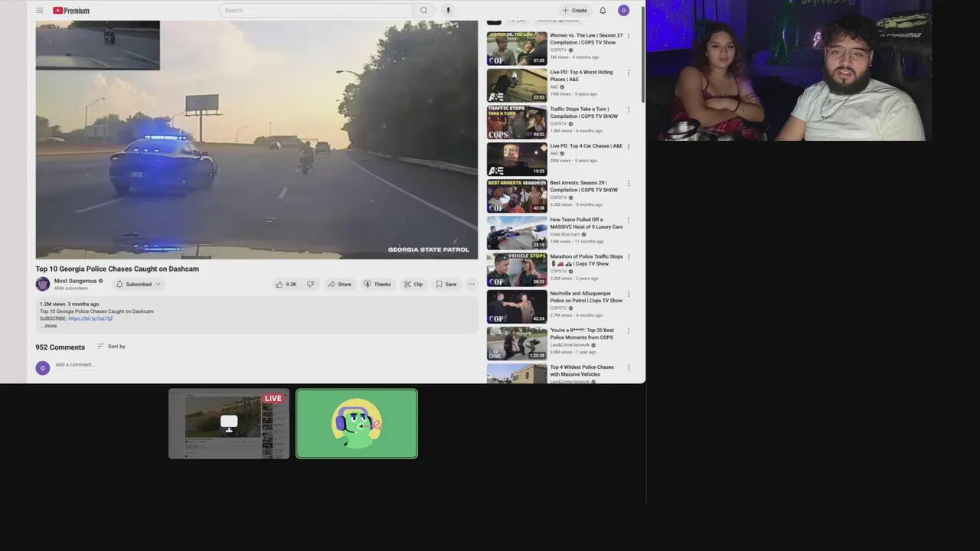Save the video to a playlist
The height and width of the screenshot is (551, 980).
(446, 284)
